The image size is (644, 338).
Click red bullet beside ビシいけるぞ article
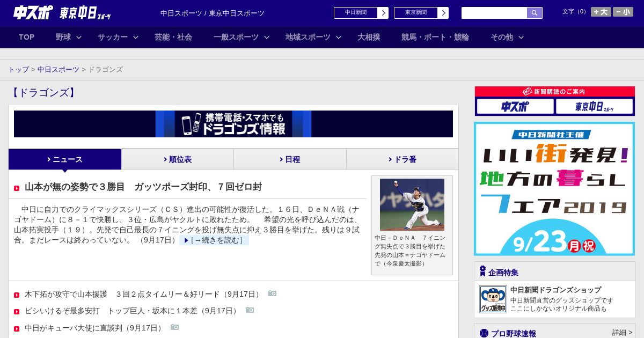17,311
